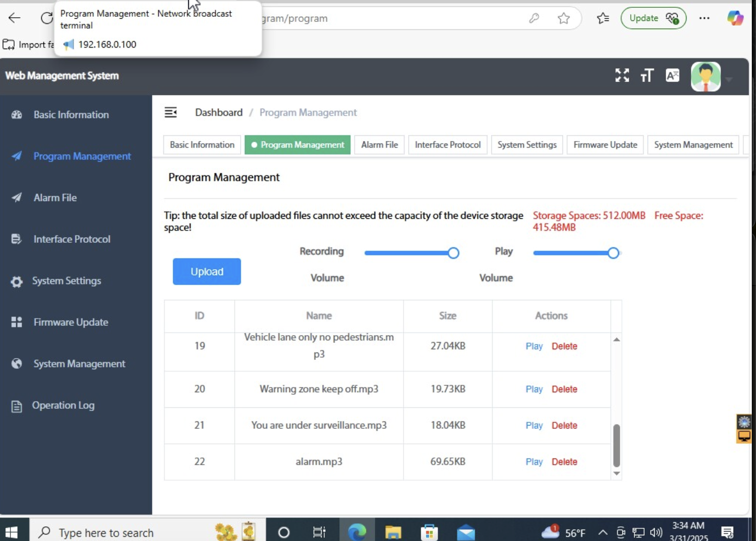This screenshot has height=541, width=756.
Task: Click the table scrollbar up arrow
Action: tap(617, 339)
